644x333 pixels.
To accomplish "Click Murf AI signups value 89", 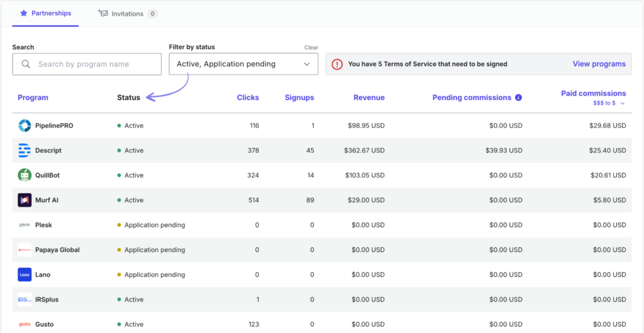I will tap(309, 200).
